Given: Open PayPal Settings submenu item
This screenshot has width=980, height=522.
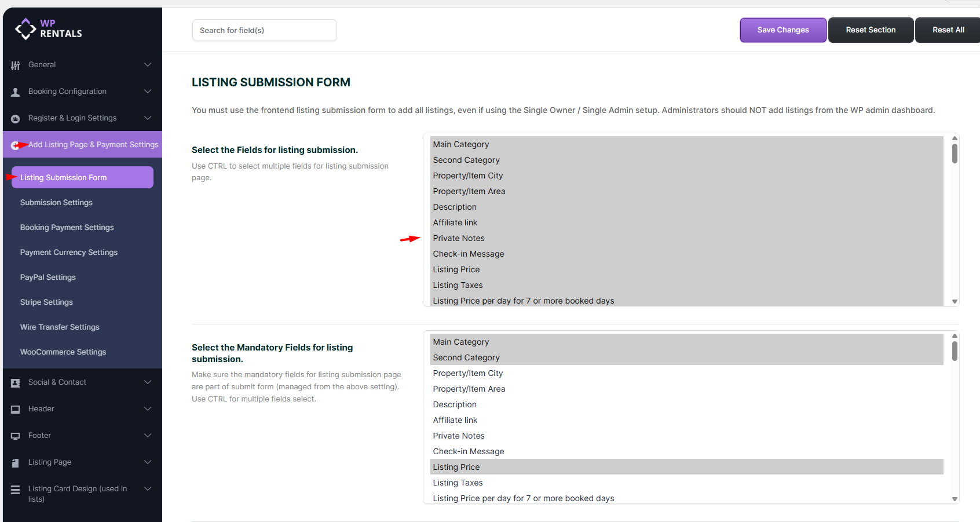Looking at the screenshot, I should click(x=47, y=278).
